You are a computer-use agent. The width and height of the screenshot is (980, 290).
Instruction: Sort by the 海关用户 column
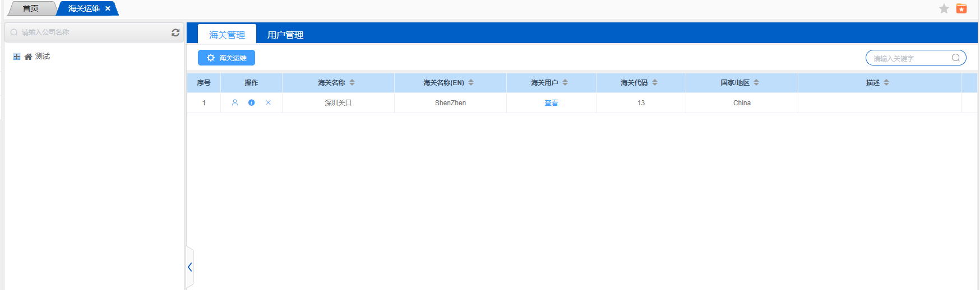tap(565, 82)
